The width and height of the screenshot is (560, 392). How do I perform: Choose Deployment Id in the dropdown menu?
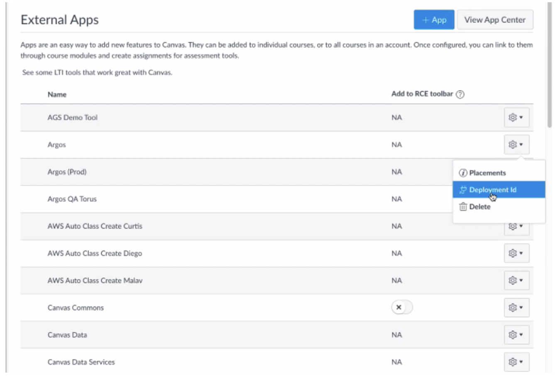[x=493, y=190]
